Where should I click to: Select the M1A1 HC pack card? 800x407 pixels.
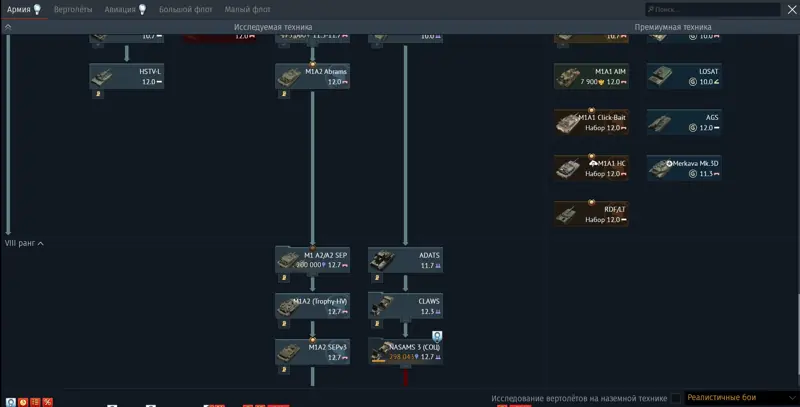[x=591, y=168]
